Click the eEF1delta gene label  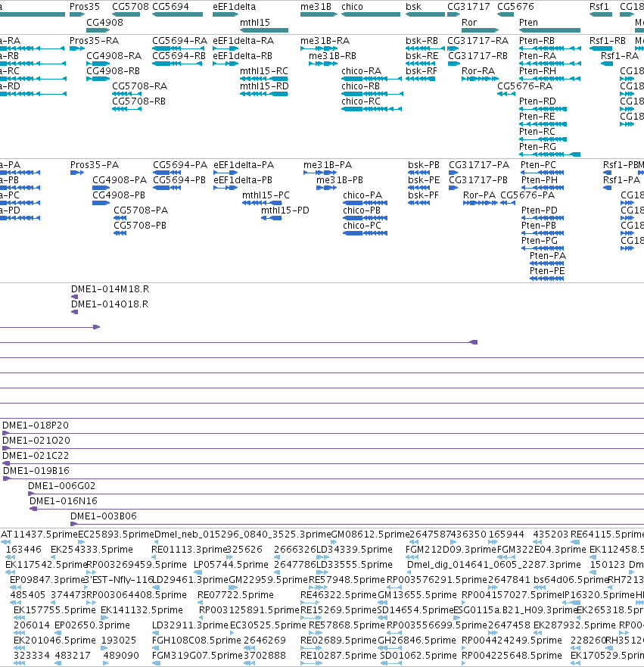pyautogui.click(x=235, y=7)
